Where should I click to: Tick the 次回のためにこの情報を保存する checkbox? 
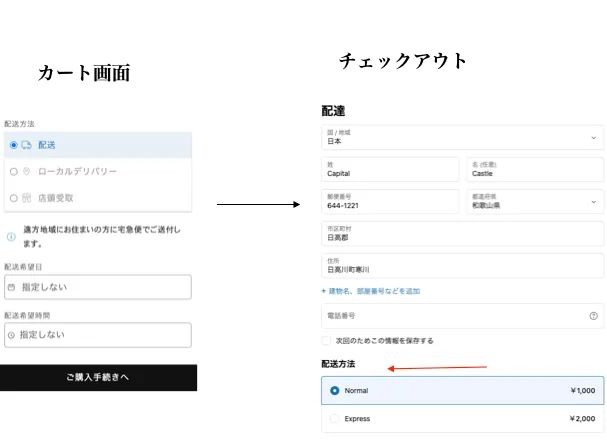point(327,340)
